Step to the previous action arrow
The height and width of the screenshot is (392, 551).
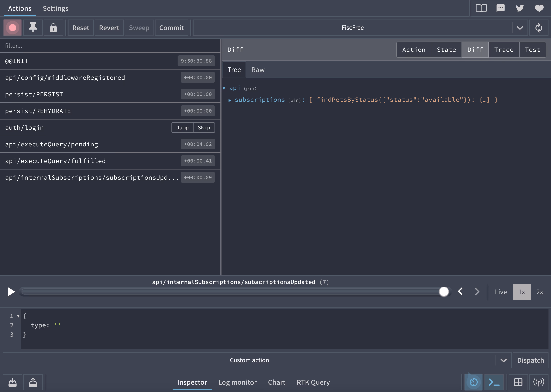click(460, 292)
